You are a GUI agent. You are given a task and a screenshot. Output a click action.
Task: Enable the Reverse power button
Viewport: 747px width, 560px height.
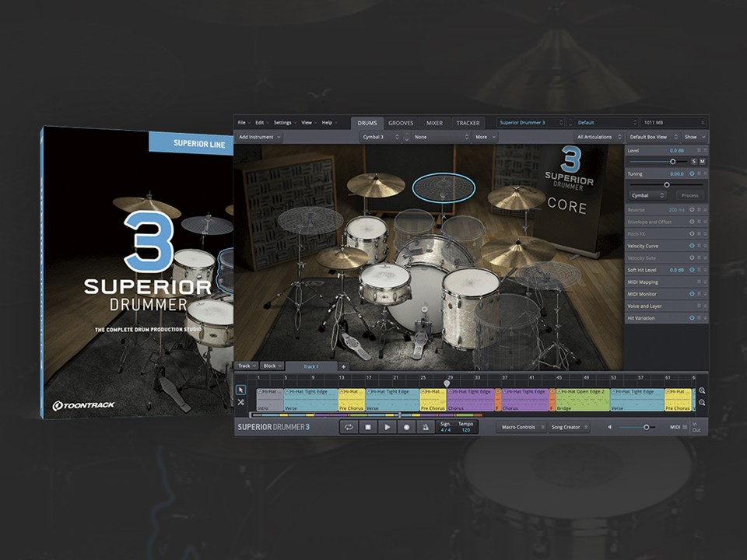(x=692, y=209)
